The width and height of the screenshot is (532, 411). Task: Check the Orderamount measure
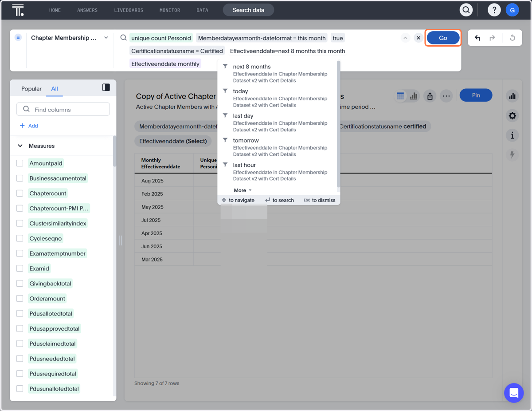[x=20, y=299]
